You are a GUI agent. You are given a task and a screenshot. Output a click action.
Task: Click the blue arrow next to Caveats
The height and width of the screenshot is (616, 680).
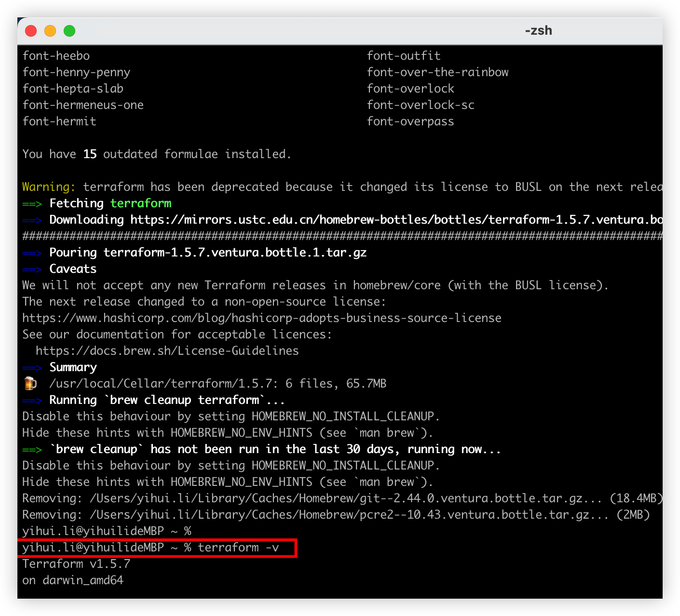point(32,269)
